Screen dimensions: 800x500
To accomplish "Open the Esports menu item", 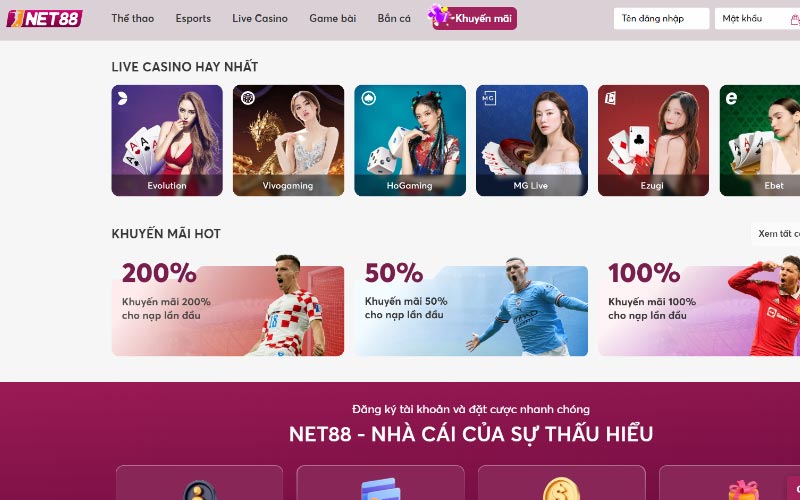I will 193,18.
